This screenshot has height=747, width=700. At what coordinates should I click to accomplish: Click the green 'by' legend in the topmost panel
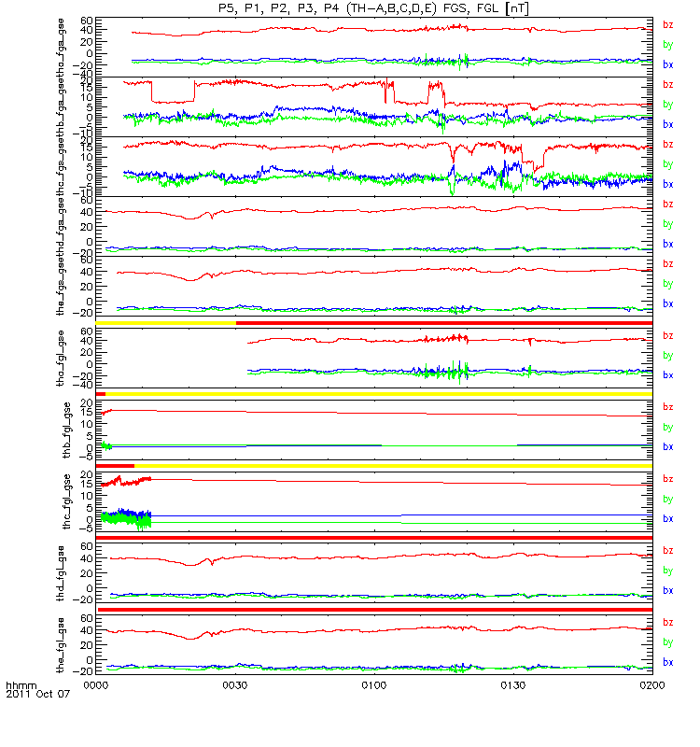668,45
